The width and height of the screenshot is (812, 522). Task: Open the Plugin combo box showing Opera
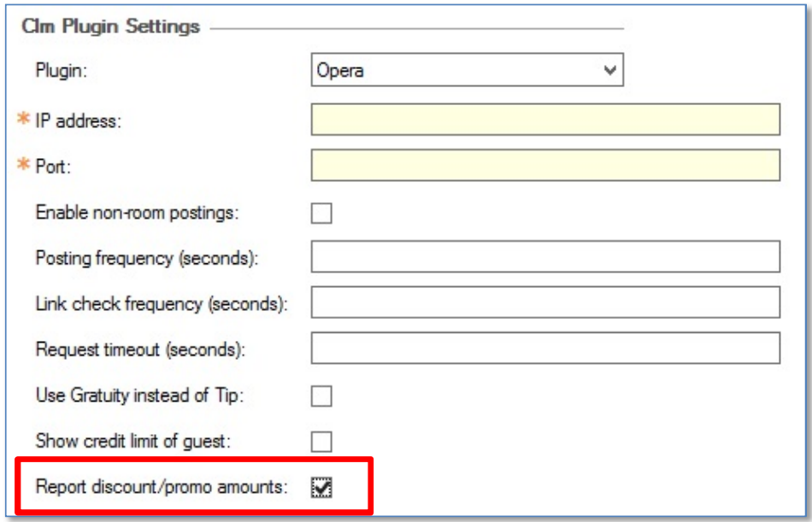click(x=467, y=70)
